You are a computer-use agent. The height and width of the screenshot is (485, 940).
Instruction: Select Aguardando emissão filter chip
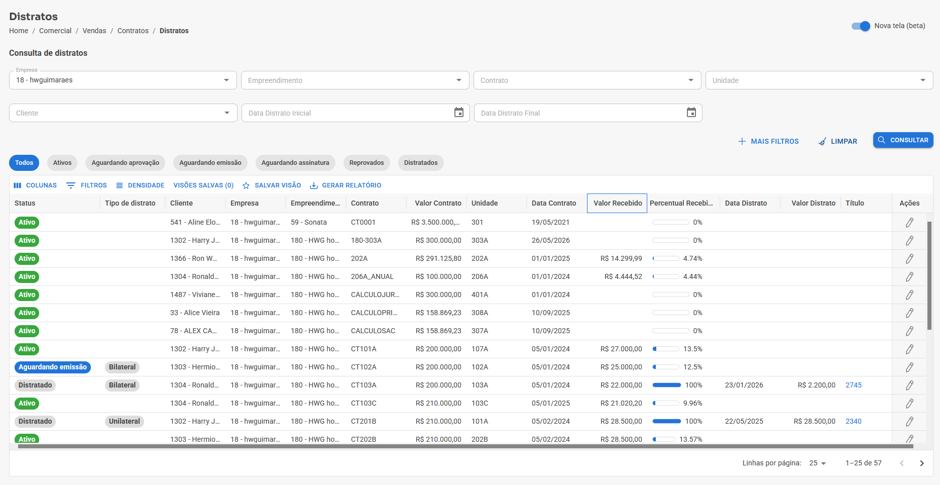210,162
